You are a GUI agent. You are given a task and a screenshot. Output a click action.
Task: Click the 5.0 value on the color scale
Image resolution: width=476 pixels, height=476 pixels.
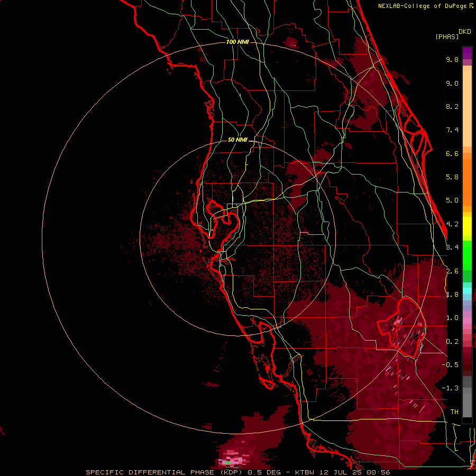point(452,200)
